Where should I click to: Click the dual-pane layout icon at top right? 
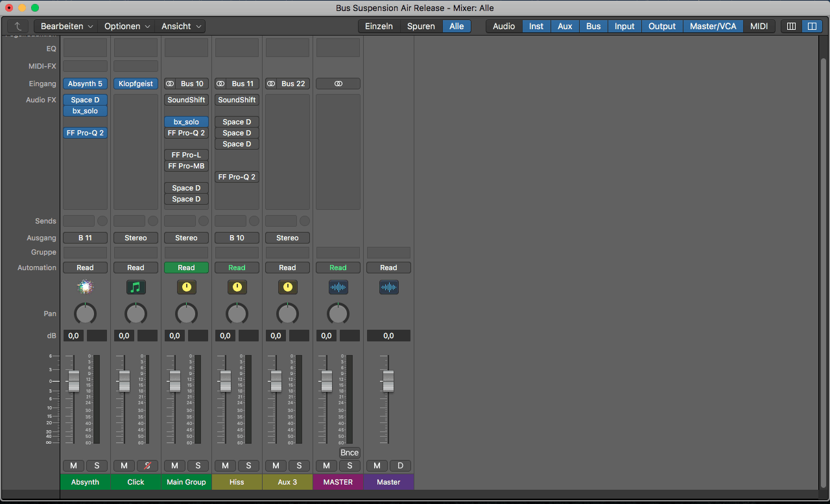coord(812,26)
